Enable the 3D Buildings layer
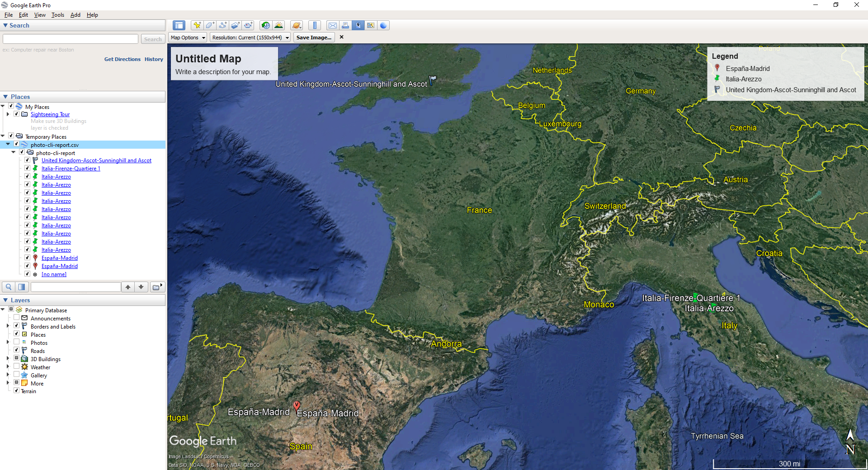 pos(16,358)
